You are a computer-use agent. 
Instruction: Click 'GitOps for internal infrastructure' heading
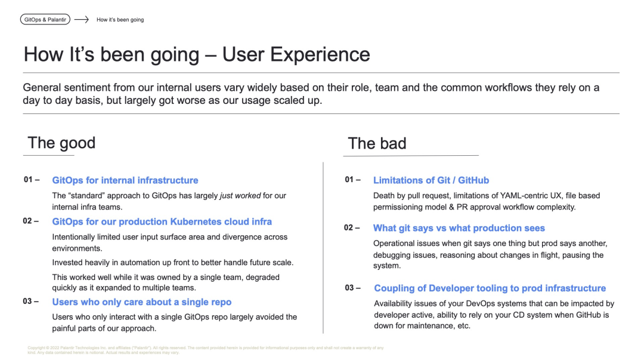[x=125, y=180]
